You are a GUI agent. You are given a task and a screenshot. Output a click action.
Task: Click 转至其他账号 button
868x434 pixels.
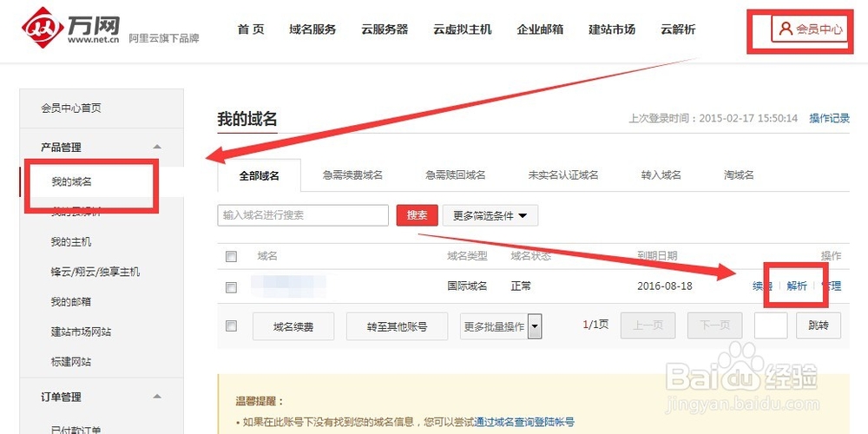tap(397, 326)
